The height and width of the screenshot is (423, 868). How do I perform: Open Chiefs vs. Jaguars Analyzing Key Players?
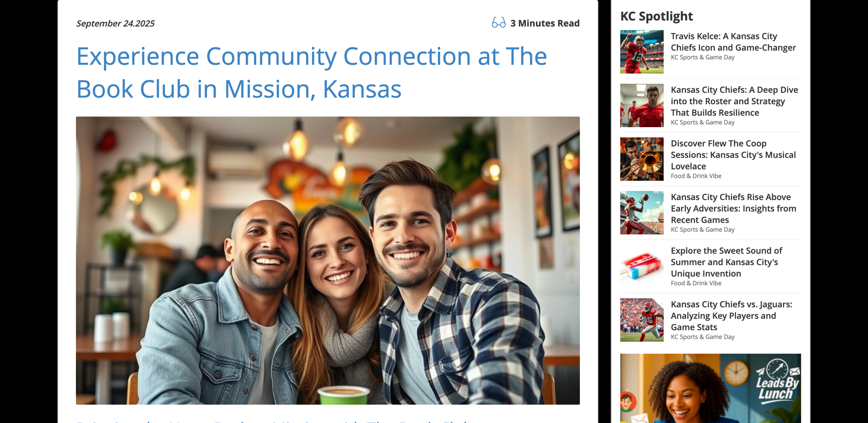[x=732, y=315]
